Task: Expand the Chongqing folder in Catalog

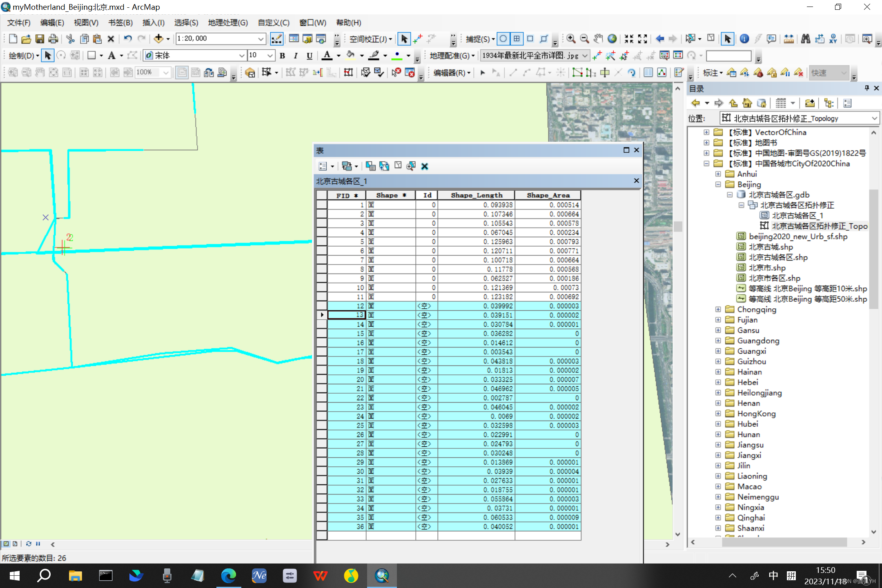Action: (718, 309)
